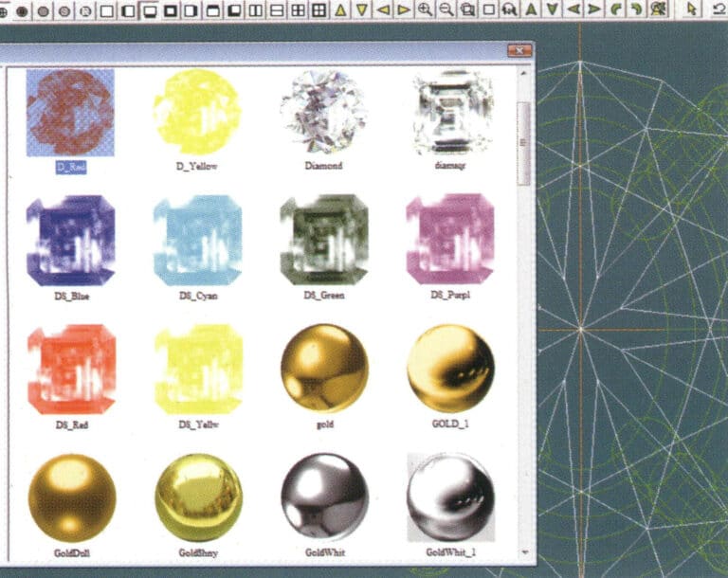Click the material list scrollbar down arrow

(524, 552)
